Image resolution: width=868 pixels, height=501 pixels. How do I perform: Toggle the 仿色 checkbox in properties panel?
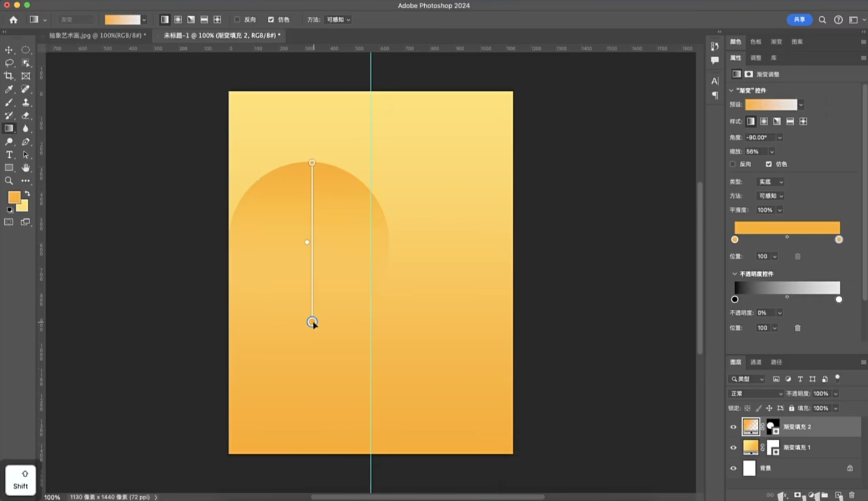click(x=769, y=164)
